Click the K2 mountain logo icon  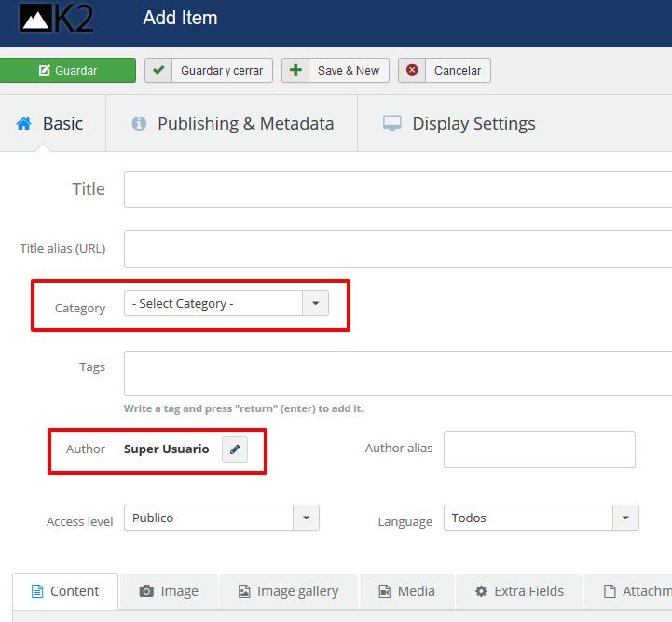pyautogui.click(x=35, y=18)
